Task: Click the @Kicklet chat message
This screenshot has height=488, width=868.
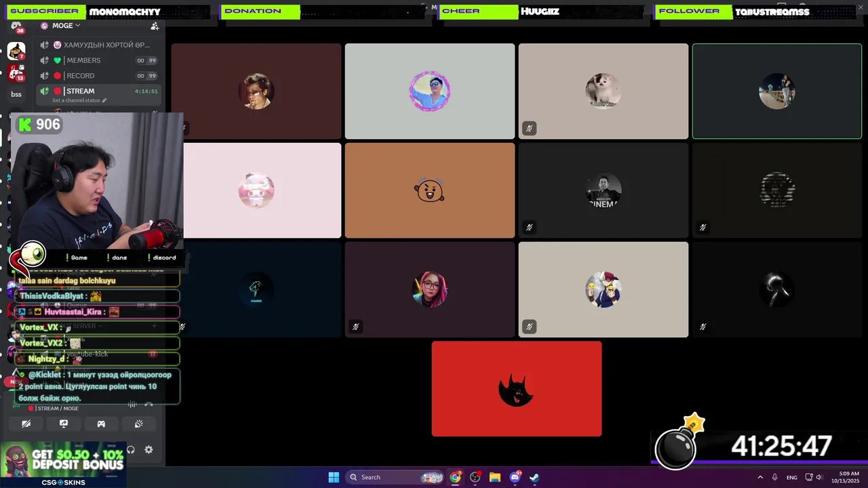Action: (97, 386)
